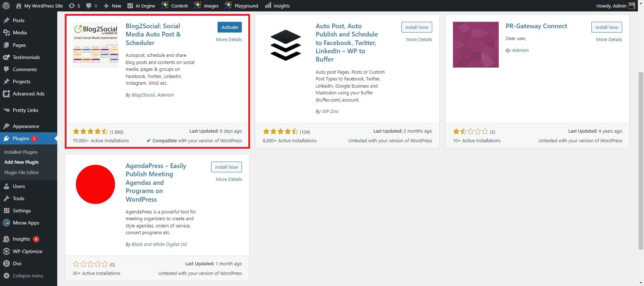The width and height of the screenshot is (644, 286).
Task: Open AI Engine in the admin bar
Action: (x=141, y=6)
